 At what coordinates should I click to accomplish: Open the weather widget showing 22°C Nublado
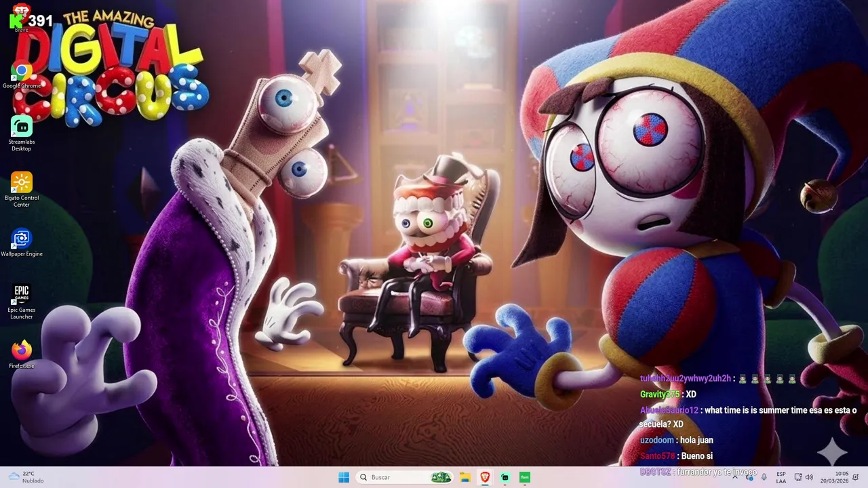(x=26, y=477)
